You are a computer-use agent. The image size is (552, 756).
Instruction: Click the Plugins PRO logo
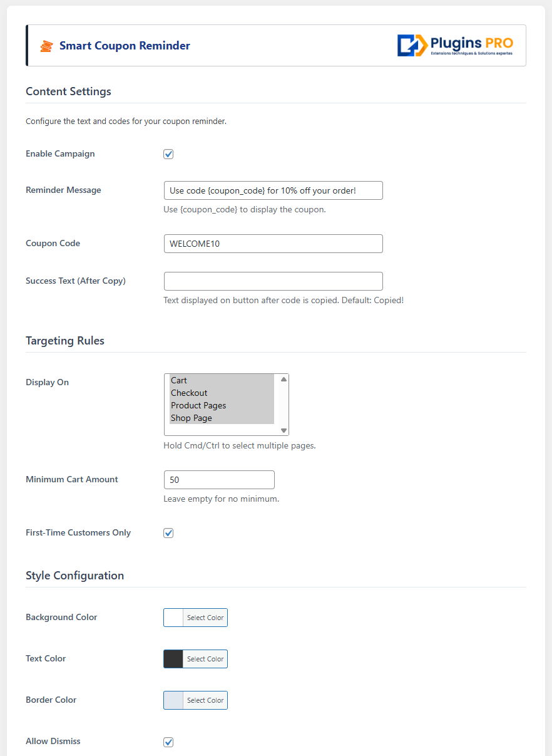[455, 46]
